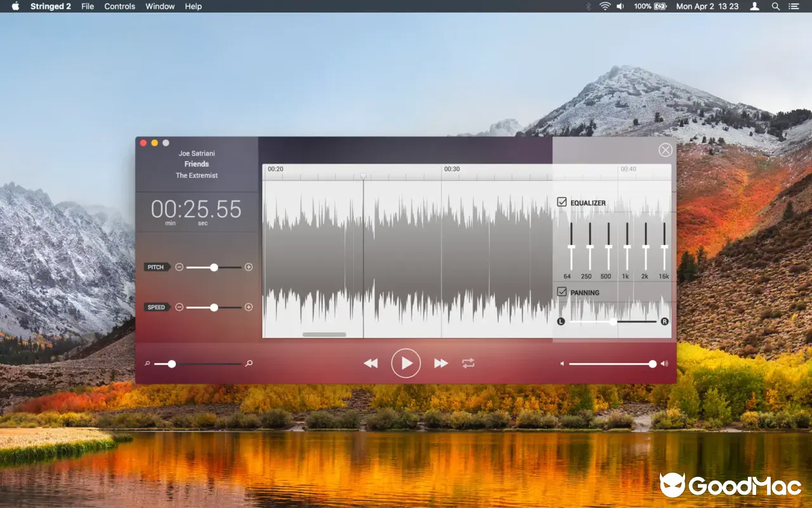Click the volume slider handle
Viewport: 812px width, 508px height.
coord(652,364)
